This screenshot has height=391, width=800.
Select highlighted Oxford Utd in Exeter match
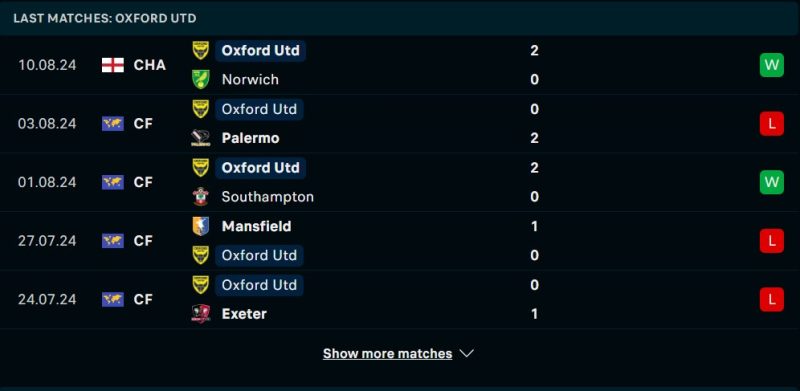click(259, 285)
